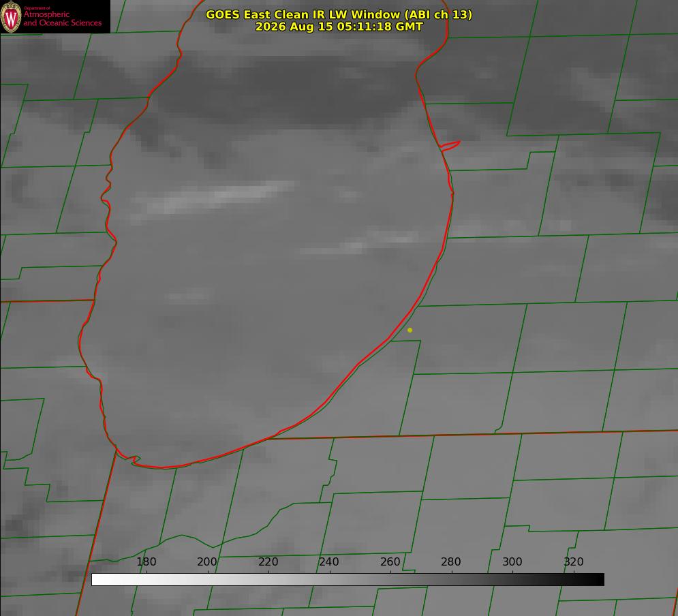This screenshot has width=678, height=616.
Task: Click the mid-gray center of the colorbar
Action: pyautogui.click(x=348, y=580)
